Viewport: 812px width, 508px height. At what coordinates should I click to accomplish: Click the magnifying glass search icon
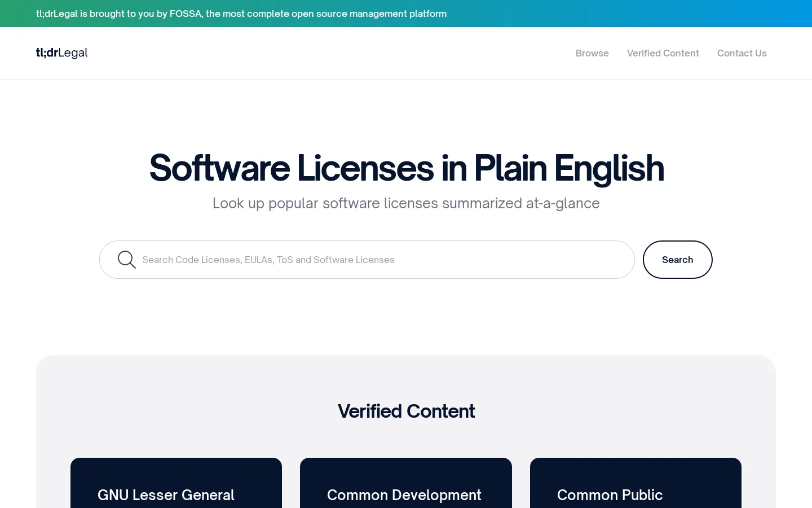coord(127,260)
